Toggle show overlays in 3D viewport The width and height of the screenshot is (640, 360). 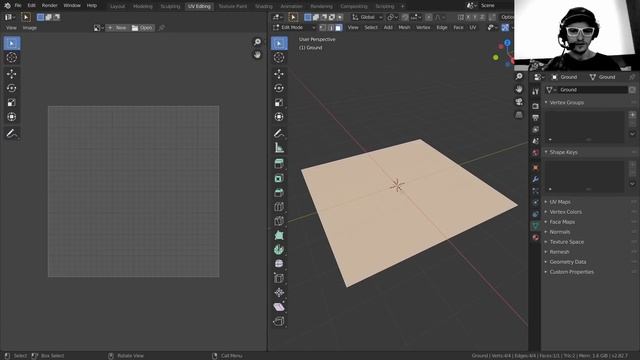click(505, 27)
